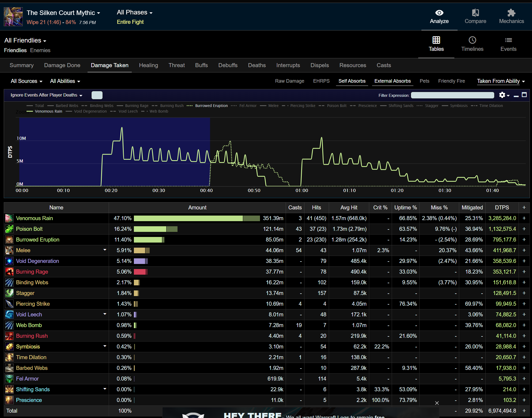Open the Burning Rage ability link
This screenshot has width=532, height=418.
(32, 272)
